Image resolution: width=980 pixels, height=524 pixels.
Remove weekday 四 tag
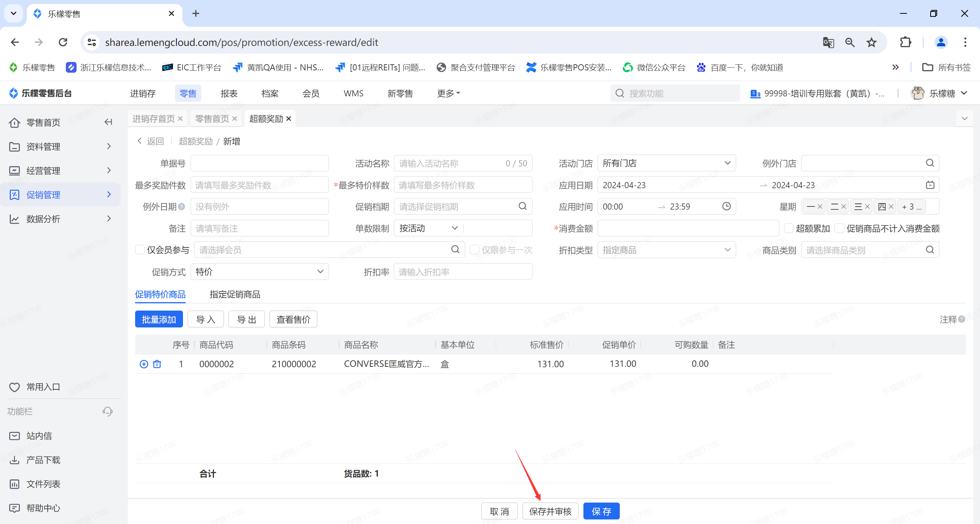(891, 207)
